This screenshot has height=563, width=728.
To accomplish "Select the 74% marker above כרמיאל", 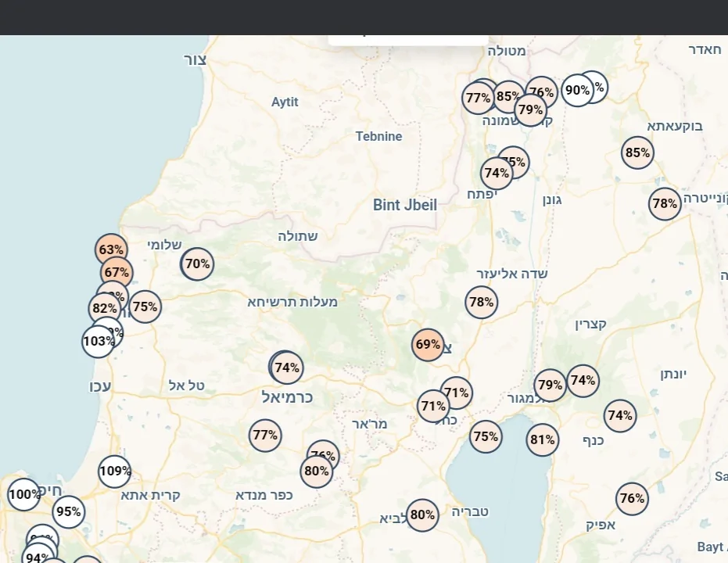I will (x=287, y=368).
